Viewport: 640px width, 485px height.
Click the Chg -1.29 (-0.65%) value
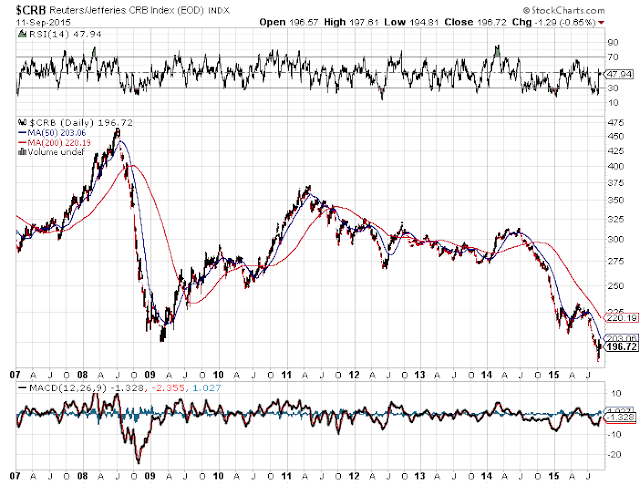click(554, 22)
